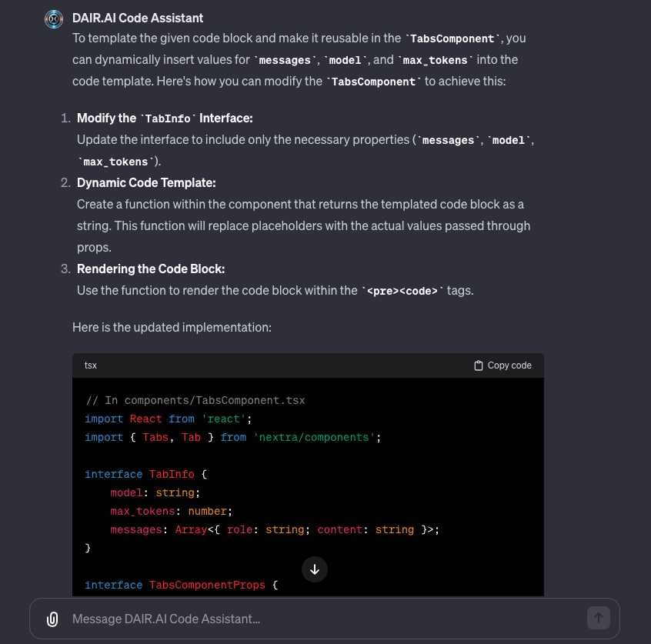Click the Copy code button

(502, 365)
